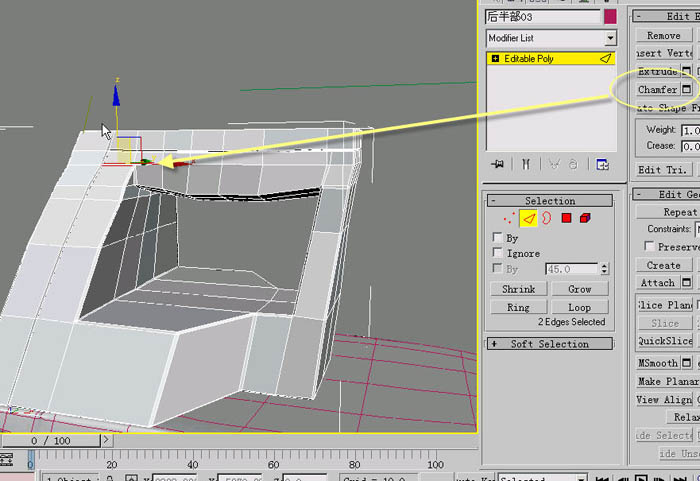Click the Remove Modifier trash icon
This screenshot has height=481, width=700.
(573, 164)
